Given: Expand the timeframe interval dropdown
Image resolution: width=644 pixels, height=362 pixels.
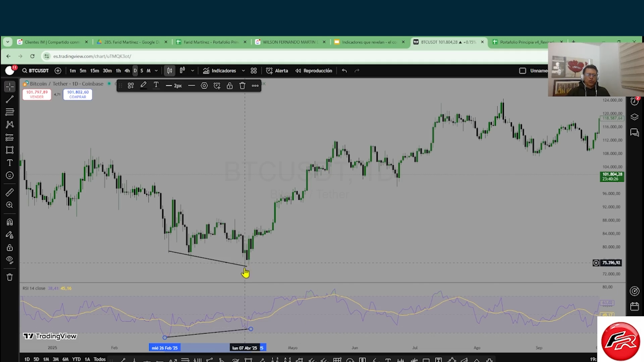Looking at the screenshot, I should (156, 71).
